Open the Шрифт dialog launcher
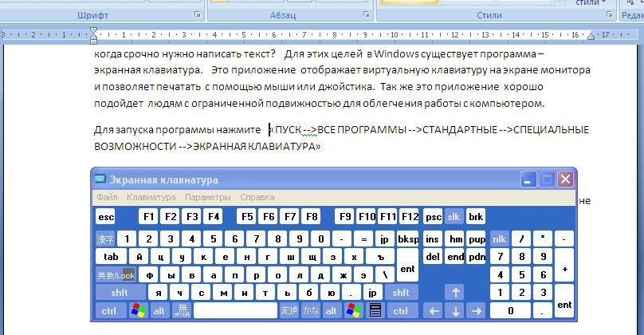The image size is (644, 335). 198,15
